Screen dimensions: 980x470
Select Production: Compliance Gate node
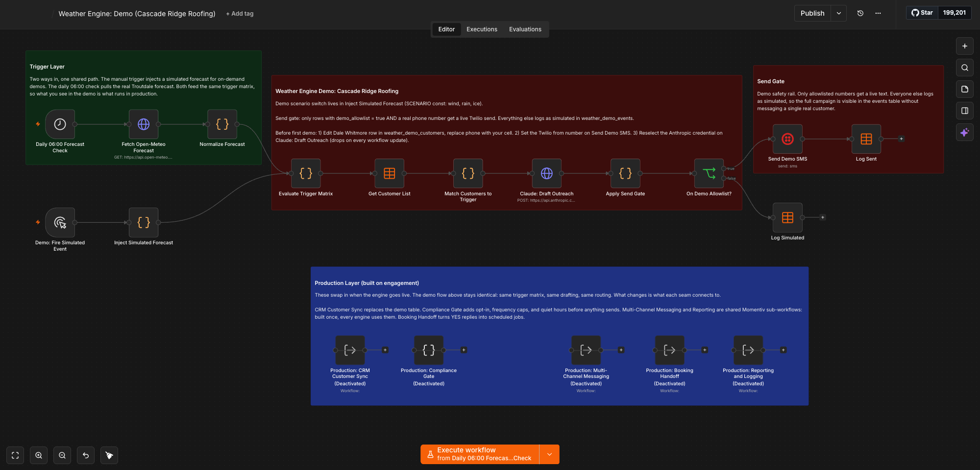tap(429, 350)
